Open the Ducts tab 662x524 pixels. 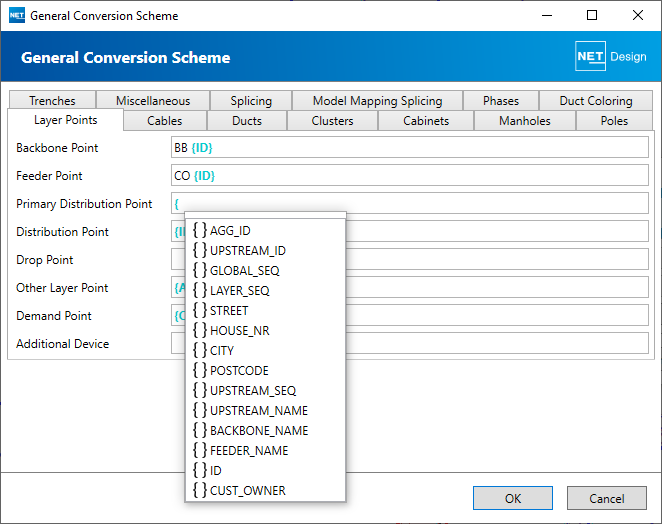247,121
